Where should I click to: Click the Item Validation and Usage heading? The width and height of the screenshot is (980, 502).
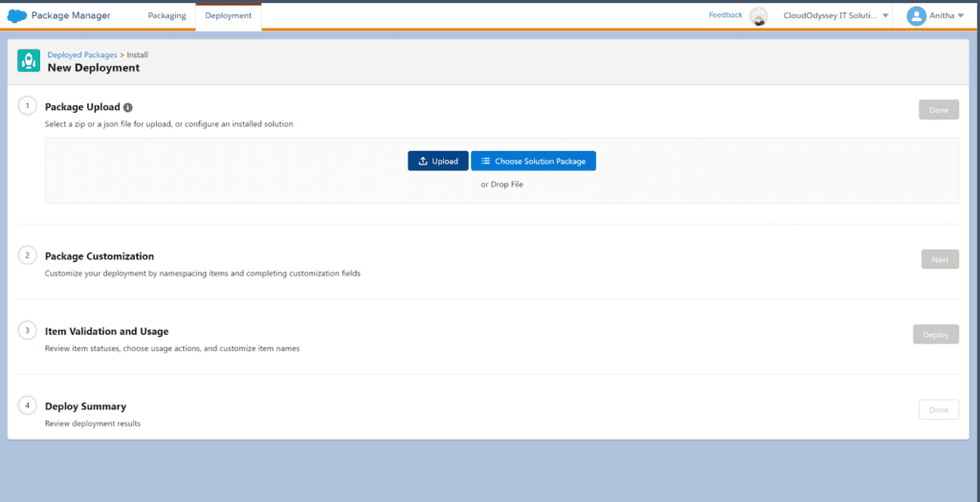(107, 332)
